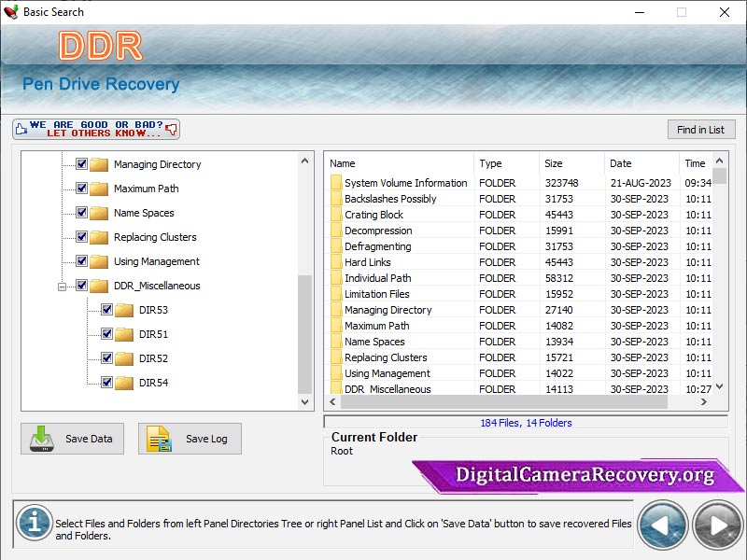Open DigitalCameraRecovery.org banner link

click(x=585, y=475)
